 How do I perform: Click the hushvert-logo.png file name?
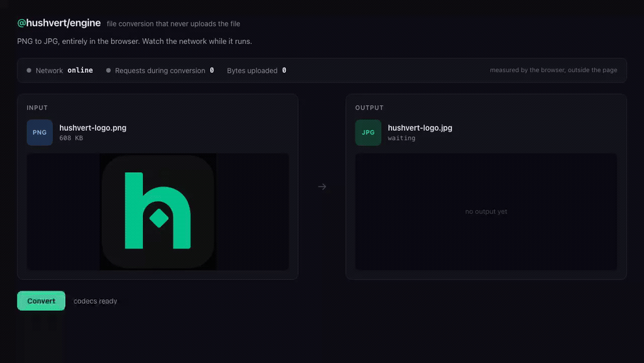(93, 128)
